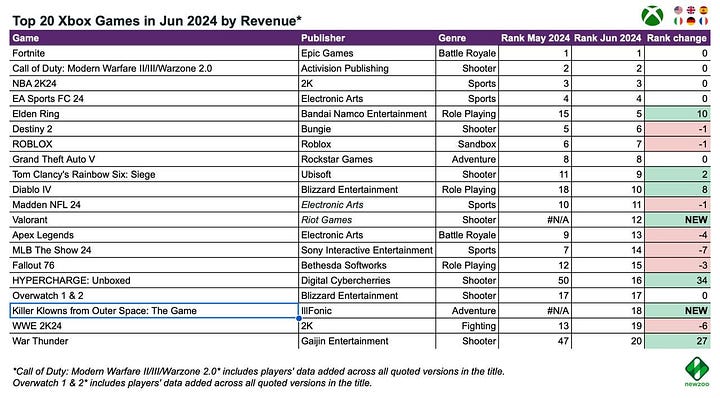The height and width of the screenshot is (398, 720).
Task: Click the 'Apex Legends' cell
Action: (x=154, y=235)
